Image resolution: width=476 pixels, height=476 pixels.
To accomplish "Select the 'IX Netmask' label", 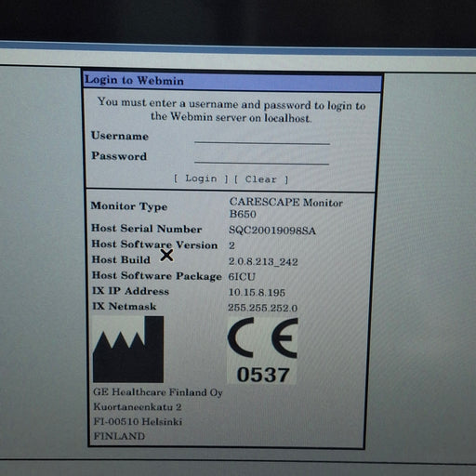I will 125,306.
